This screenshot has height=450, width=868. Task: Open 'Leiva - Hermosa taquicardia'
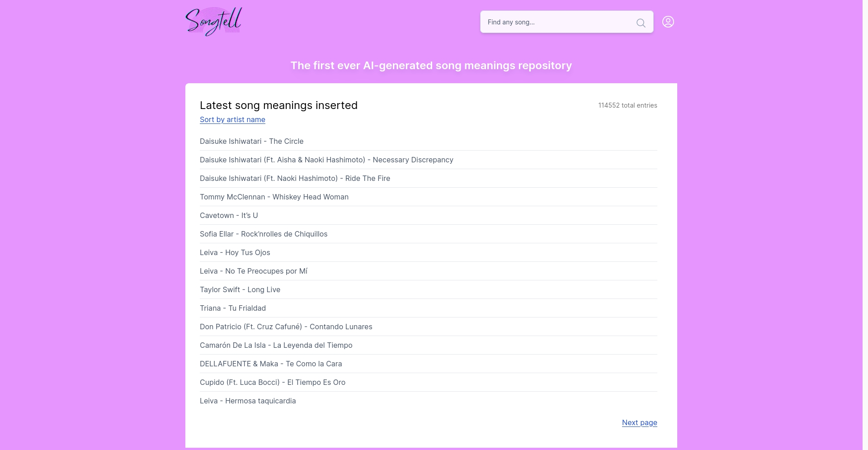pyautogui.click(x=248, y=401)
